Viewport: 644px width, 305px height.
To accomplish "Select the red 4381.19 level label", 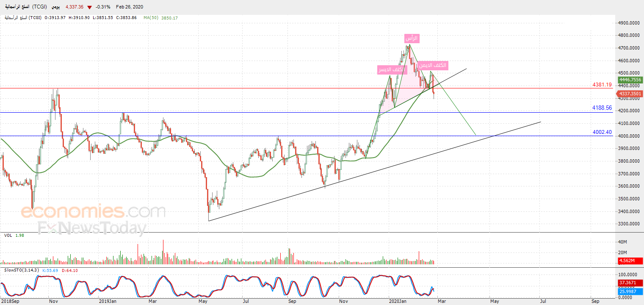I will click(x=603, y=85).
